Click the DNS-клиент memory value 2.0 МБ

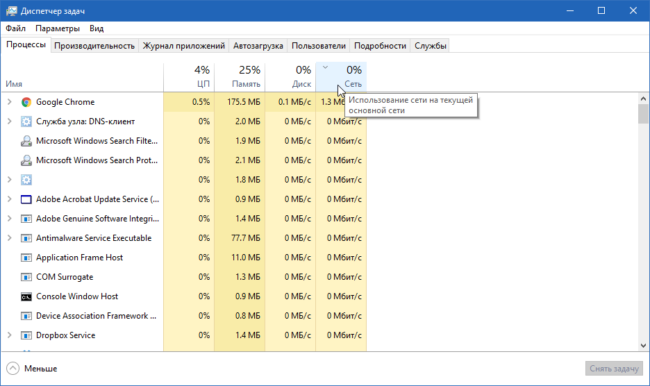coord(247,121)
